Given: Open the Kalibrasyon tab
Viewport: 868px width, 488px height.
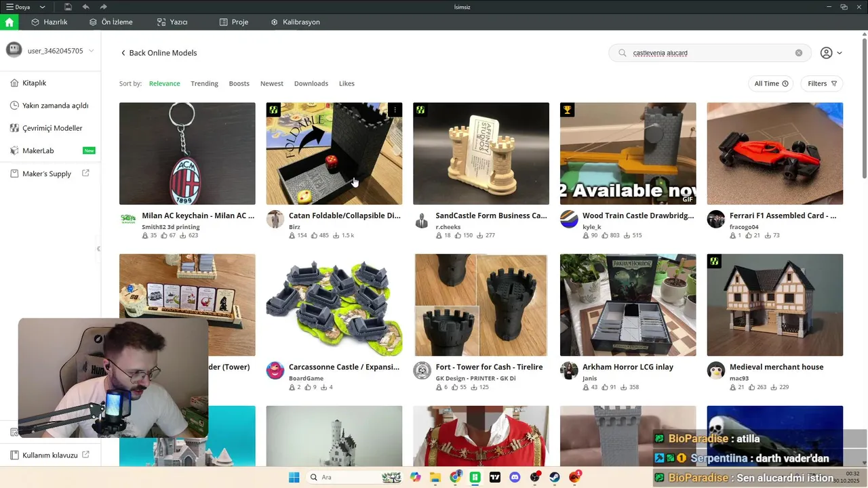Looking at the screenshot, I should click(x=295, y=22).
